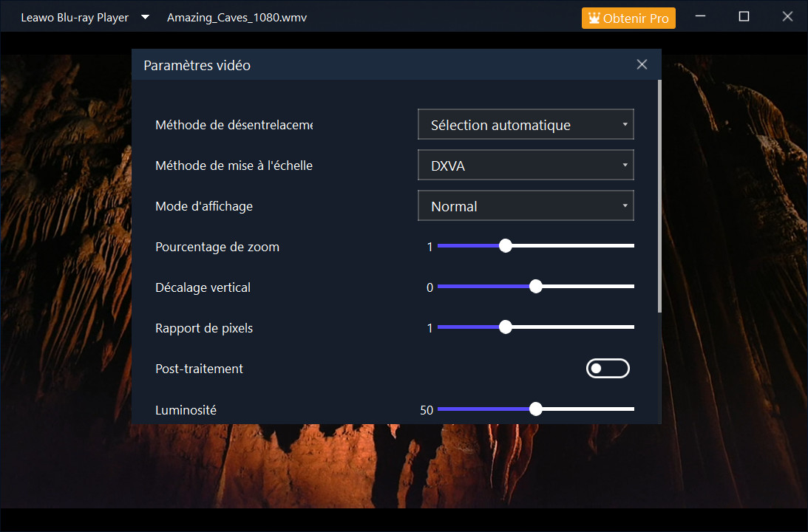Click the crown icon on Obtenir Pro

click(x=594, y=18)
